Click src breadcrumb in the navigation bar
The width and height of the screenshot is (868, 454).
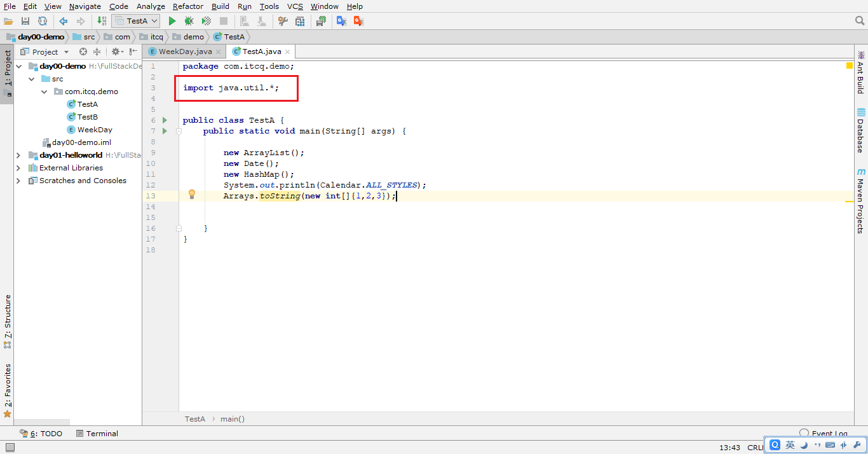coord(83,37)
